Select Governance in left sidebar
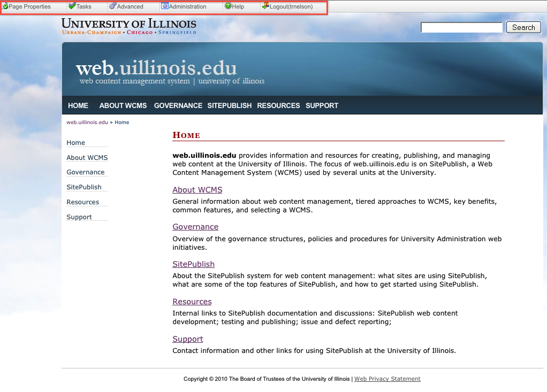 (86, 172)
